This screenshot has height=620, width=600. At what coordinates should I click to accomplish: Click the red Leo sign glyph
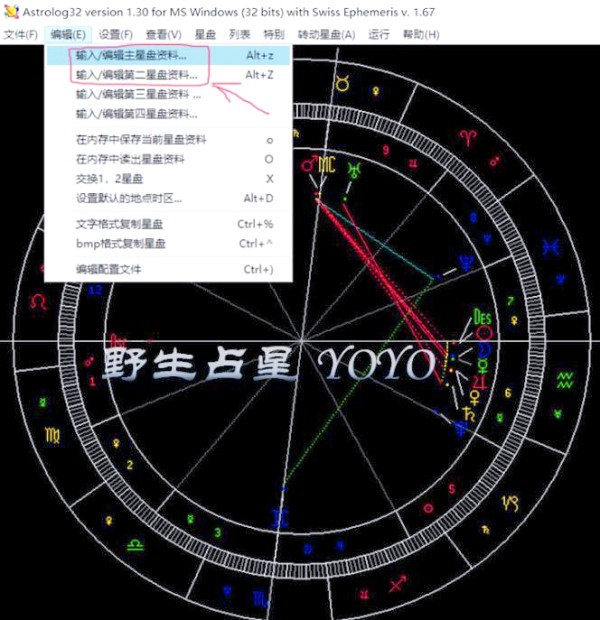pyautogui.click(x=39, y=302)
